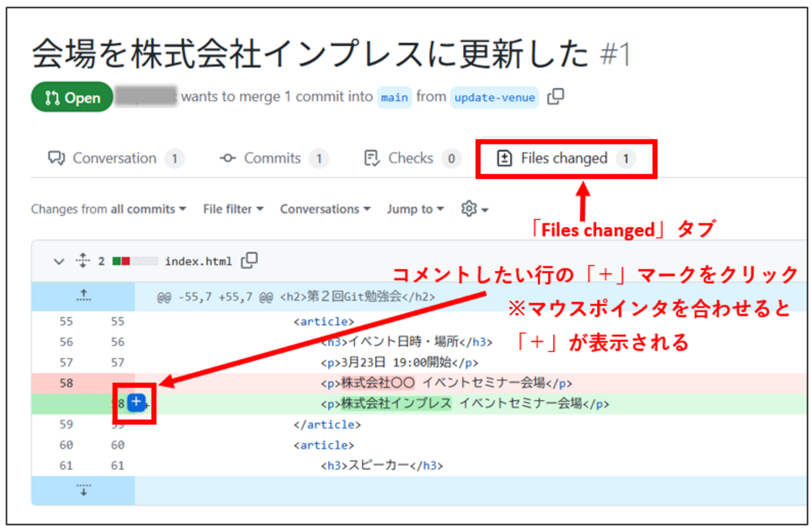Click the main branch label
This screenshot has width=812, height=529.
(x=394, y=97)
